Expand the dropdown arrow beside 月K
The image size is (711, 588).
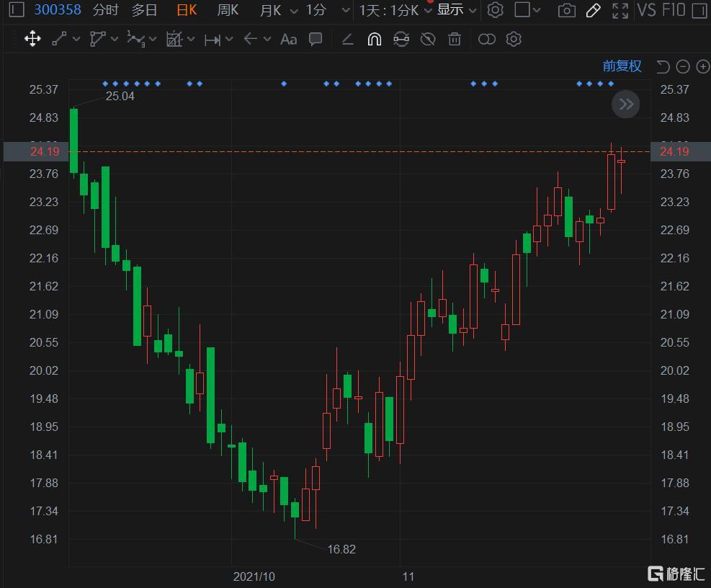pyautogui.click(x=294, y=10)
